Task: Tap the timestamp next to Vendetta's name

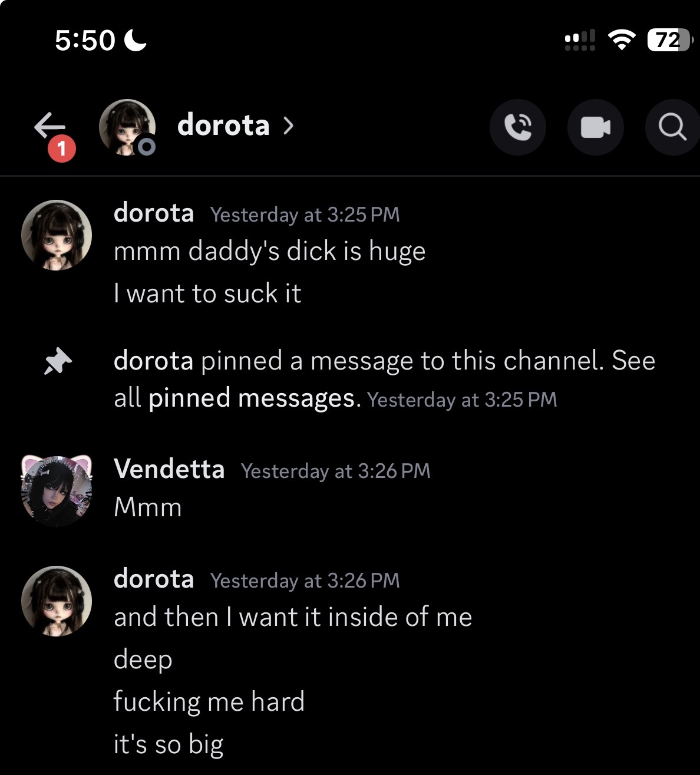Action: [x=335, y=471]
